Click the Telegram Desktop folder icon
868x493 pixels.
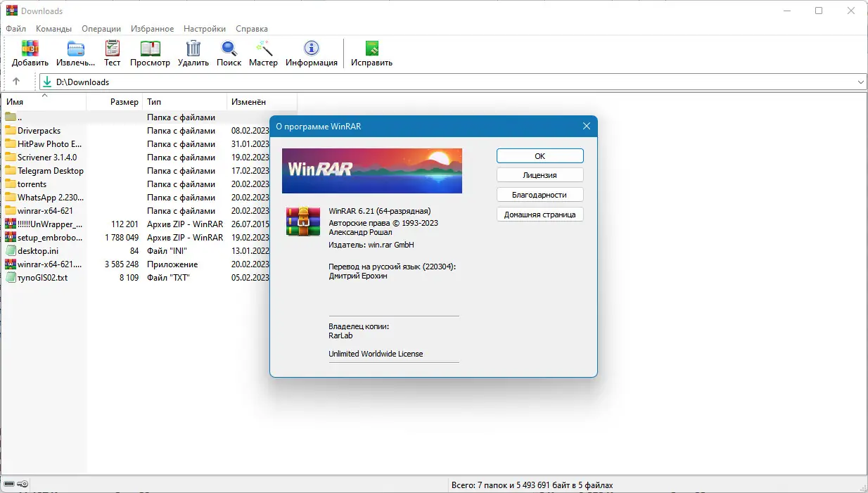[11, 171]
